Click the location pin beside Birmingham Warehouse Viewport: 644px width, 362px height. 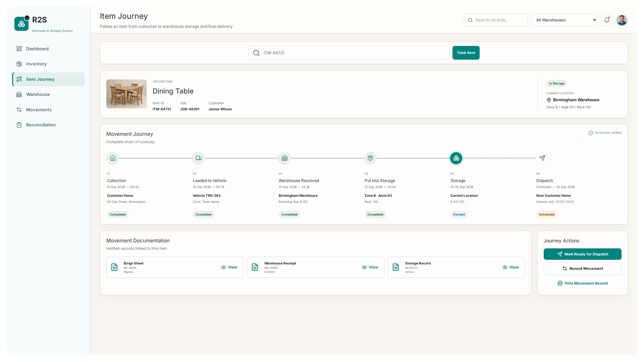tap(549, 100)
